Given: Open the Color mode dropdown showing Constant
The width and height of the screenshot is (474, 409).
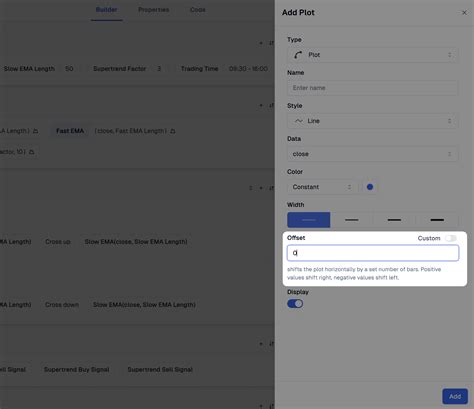Looking at the screenshot, I should click(322, 187).
